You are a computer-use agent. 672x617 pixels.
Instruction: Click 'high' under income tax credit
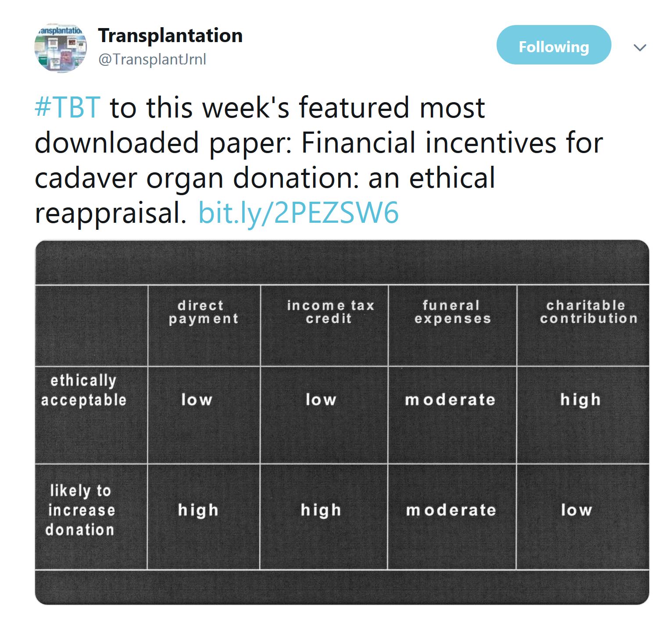(x=321, y=510)
